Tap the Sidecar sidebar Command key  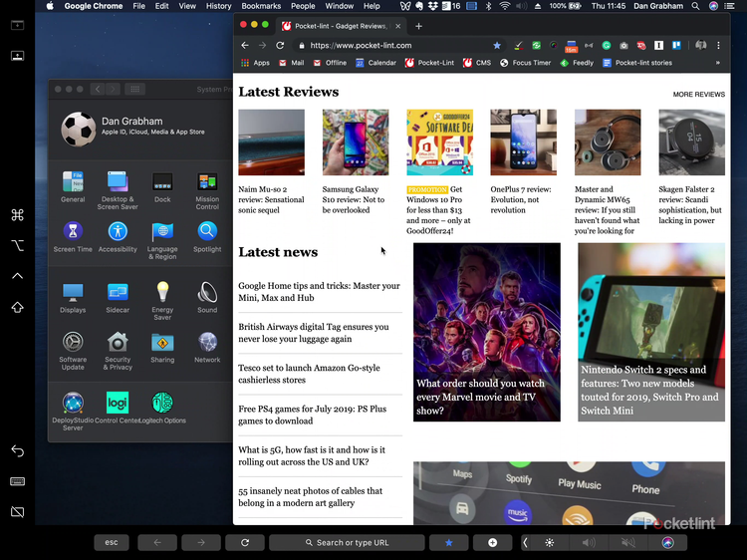tap(18, 215)
